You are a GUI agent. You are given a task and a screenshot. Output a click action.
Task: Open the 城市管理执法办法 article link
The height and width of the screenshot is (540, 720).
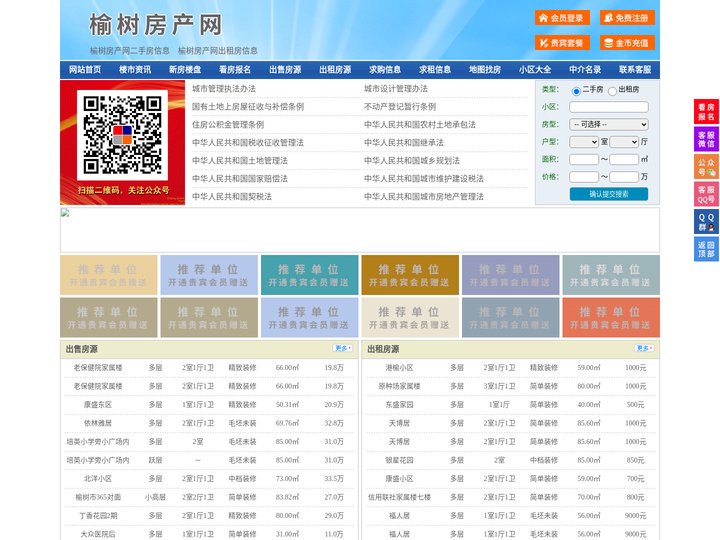(x=224, y=89)
